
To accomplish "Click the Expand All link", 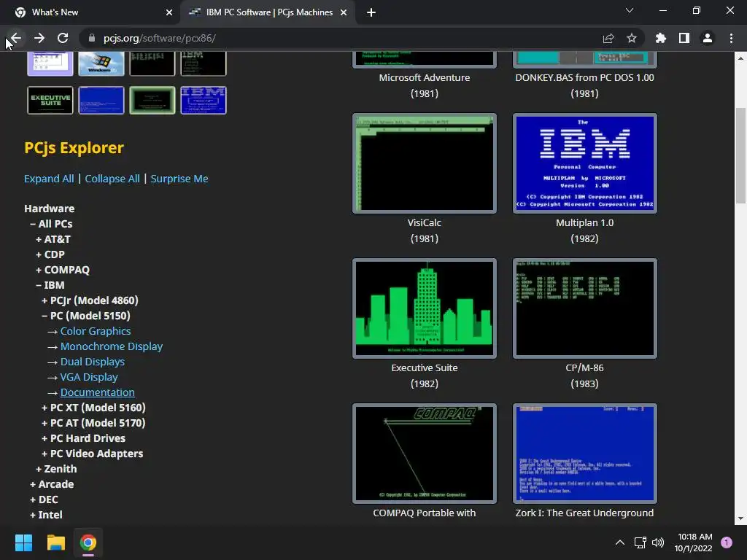I will [x=49, y=179].
